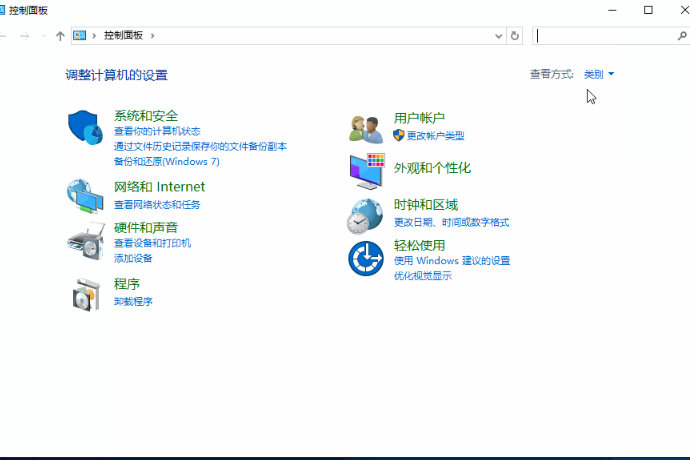The width and height of the screenshot is (690, 460).
Task: Click the search magnifier icon
Action: coord(682,36)
